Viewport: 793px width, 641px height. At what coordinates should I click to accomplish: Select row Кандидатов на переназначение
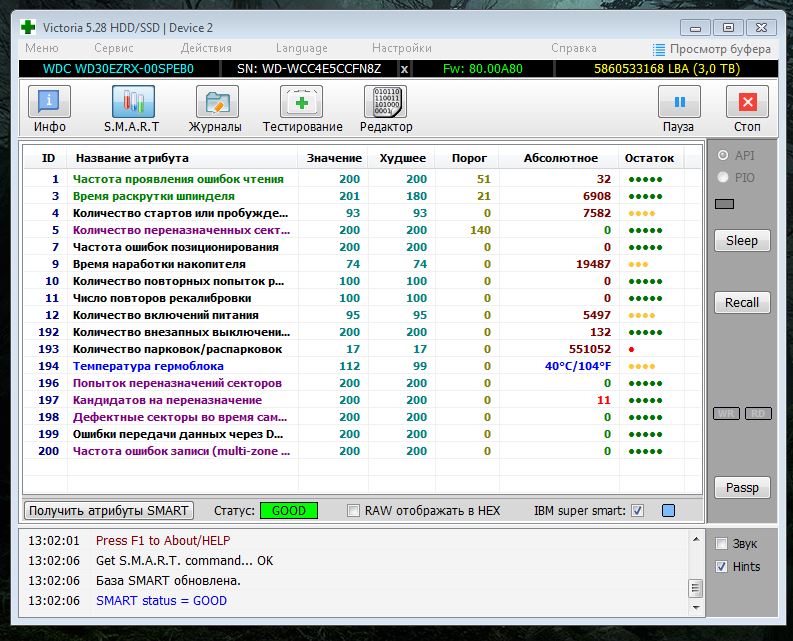(363, 400)
